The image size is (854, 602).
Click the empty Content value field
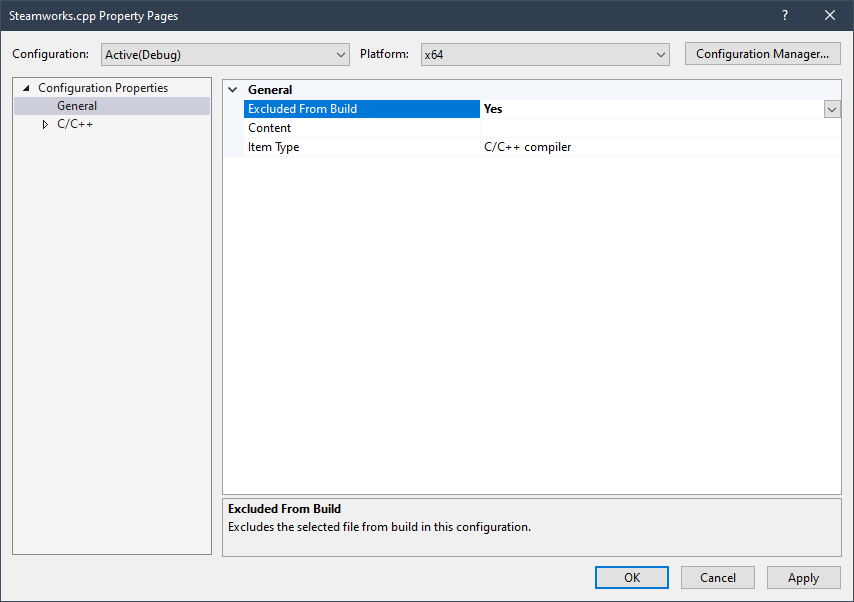pos(650,128)
